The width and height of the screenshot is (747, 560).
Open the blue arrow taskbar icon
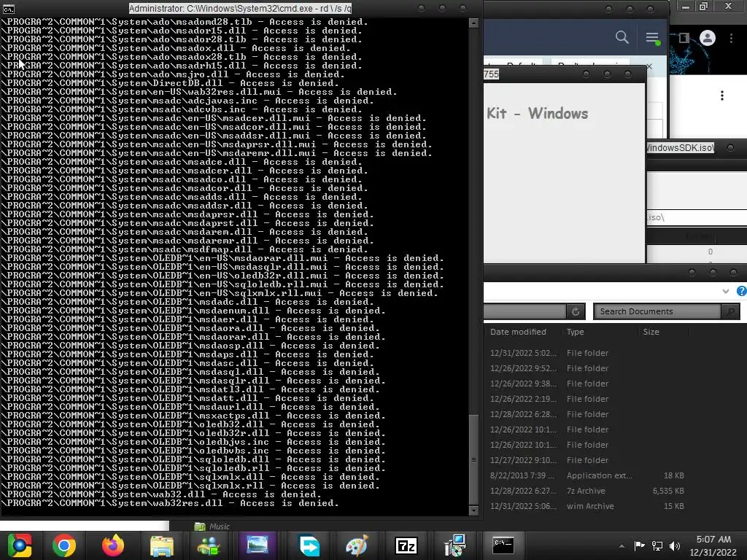click(309, 545)
